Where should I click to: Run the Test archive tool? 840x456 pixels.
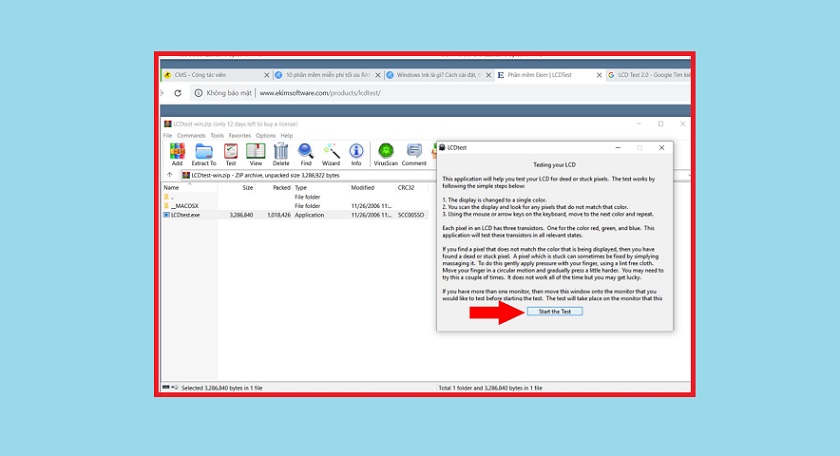click(230, 153)
